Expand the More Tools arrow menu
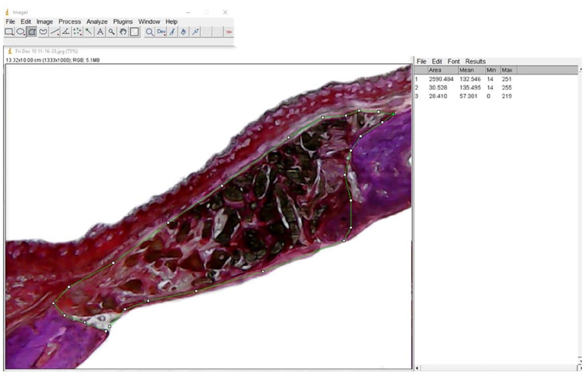 [229, 32]
